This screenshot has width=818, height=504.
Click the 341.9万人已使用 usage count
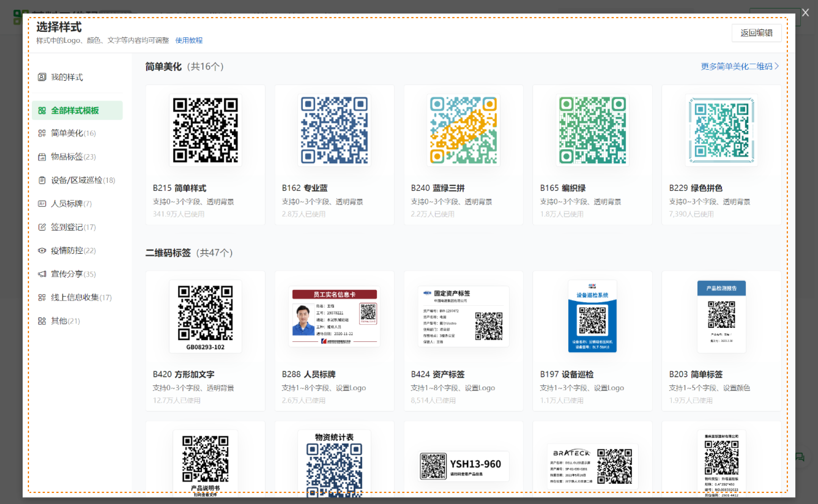pos(179,214)
